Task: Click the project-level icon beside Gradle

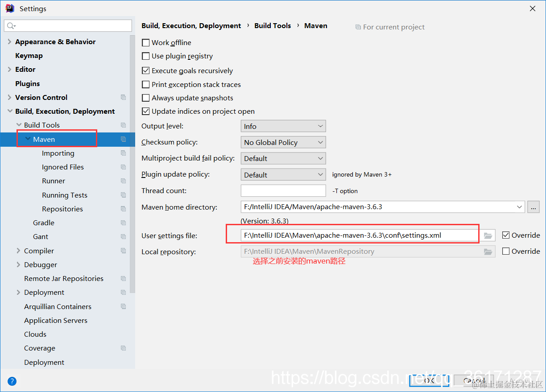Action: (x=124, y=223)
